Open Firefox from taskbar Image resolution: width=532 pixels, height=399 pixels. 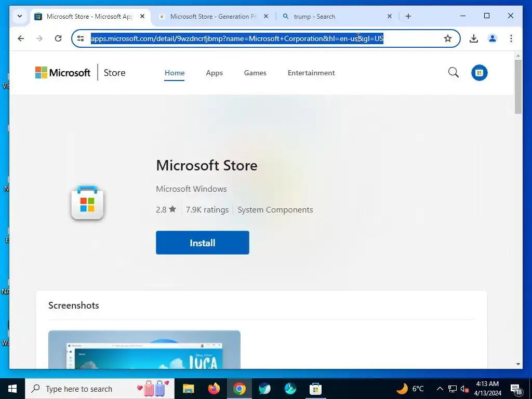(x=214, y=389)
